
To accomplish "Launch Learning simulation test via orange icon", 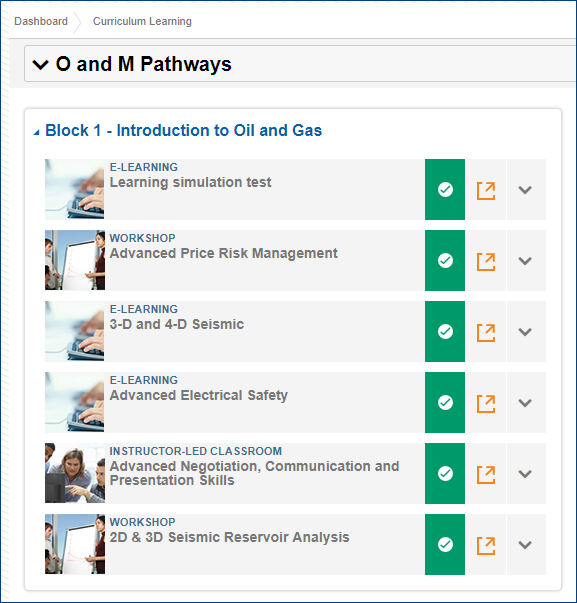I will coord(486,191).
